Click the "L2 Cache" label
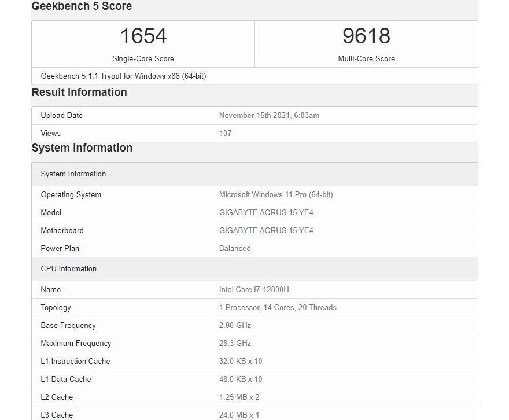Image resolution: width=509 pixels, height=420 pixels. pos(57,397)
